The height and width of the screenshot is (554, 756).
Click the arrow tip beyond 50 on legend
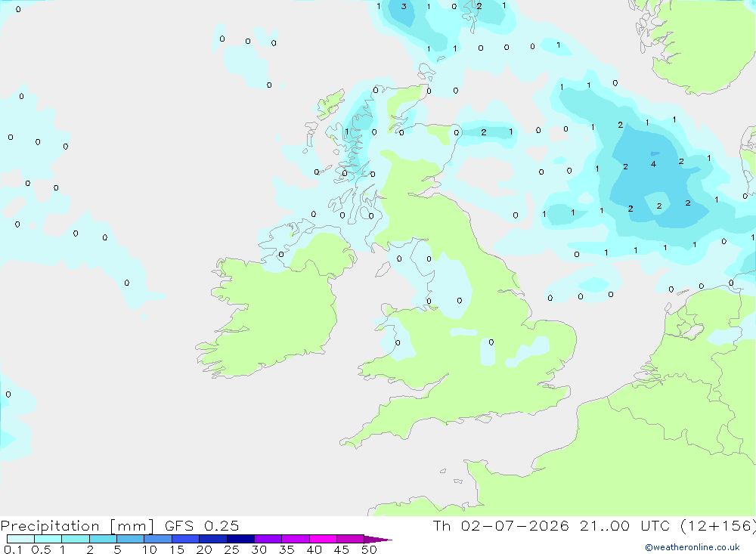pyautogui.click(x=379, y=540)
